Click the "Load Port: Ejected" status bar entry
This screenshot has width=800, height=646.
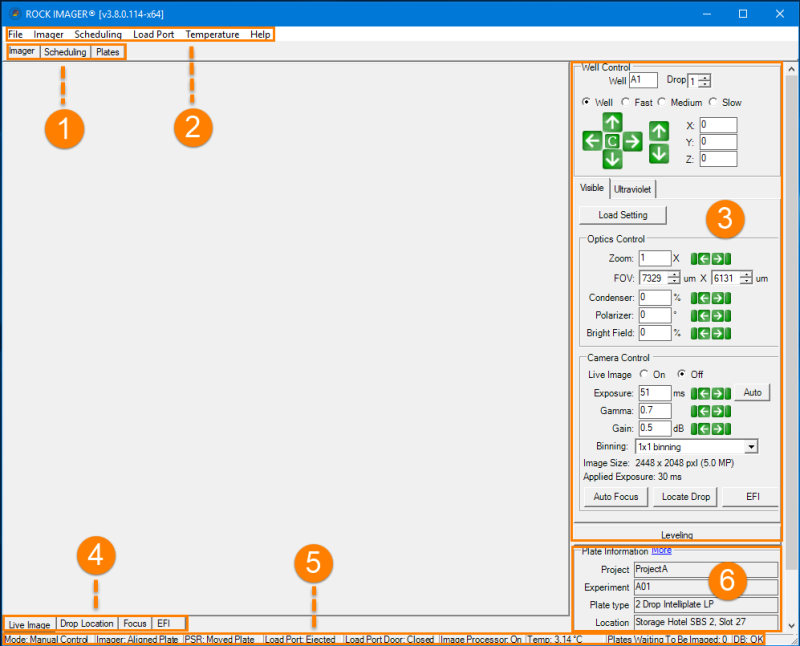click(x=300, y=639)
